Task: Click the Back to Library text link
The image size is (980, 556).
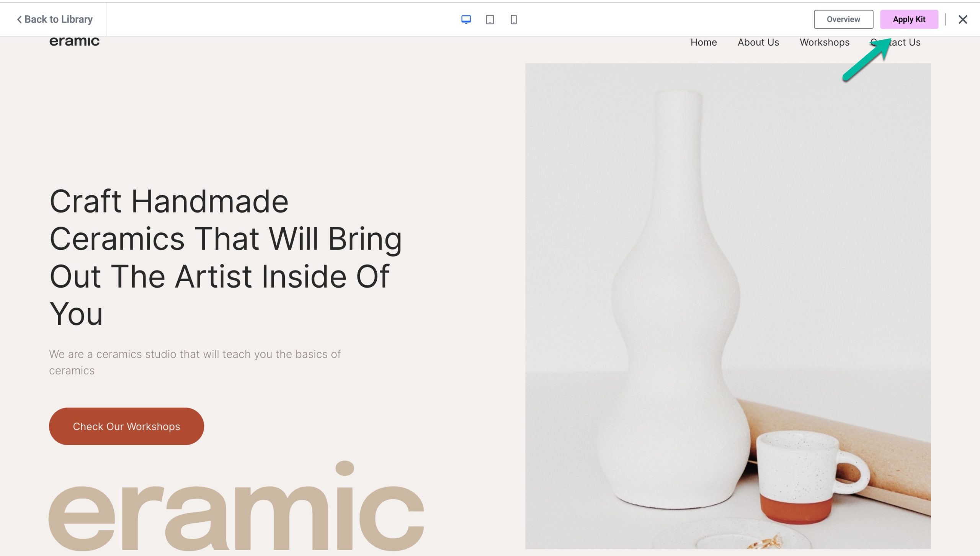Action: tap(59, 20)
